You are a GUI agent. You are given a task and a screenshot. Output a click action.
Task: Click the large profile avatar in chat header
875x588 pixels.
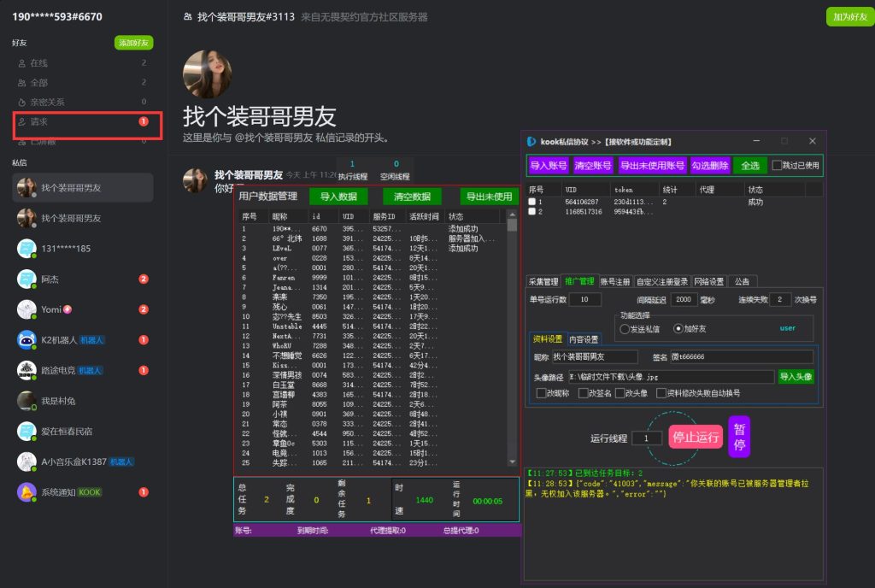(207, 74)
